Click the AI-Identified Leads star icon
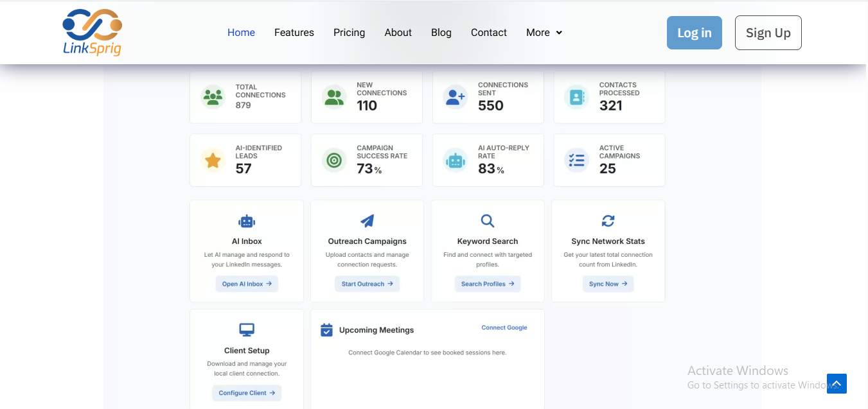 tap(213, 160)
